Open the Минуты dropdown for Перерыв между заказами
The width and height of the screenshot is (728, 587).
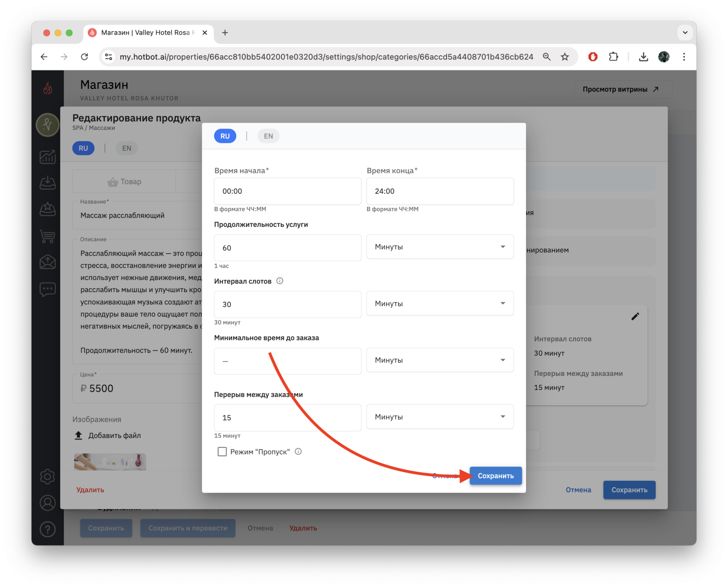tap(440, 417)
